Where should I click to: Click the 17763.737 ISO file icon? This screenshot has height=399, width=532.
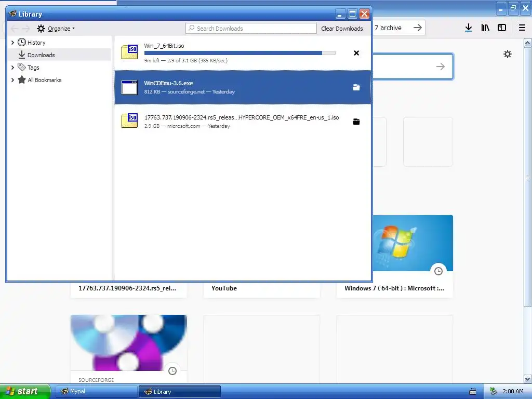tap(129, 121)
